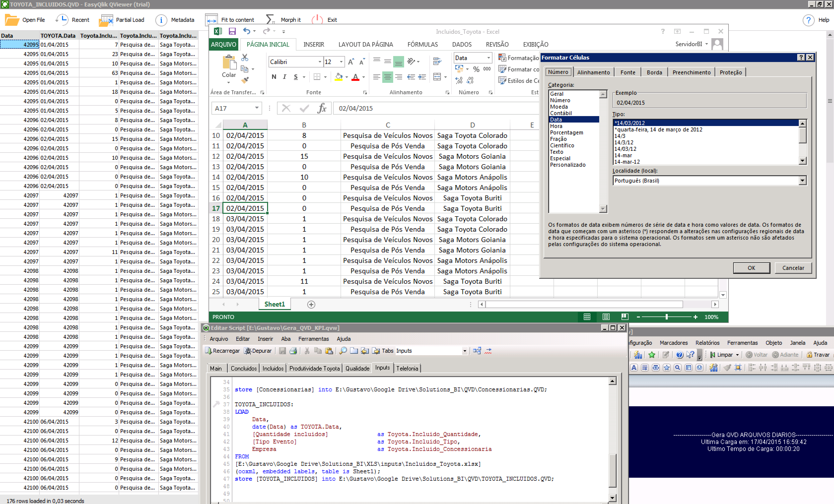Switch to Alinhamento tab in Formatar Células
The image size is (834, 504).
[593, 72]
